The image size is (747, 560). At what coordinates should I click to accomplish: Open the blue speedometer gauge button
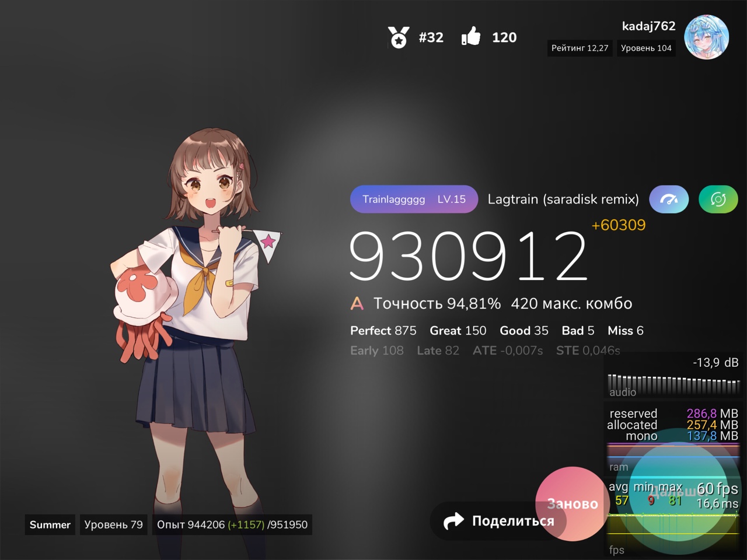click(669, 199)
